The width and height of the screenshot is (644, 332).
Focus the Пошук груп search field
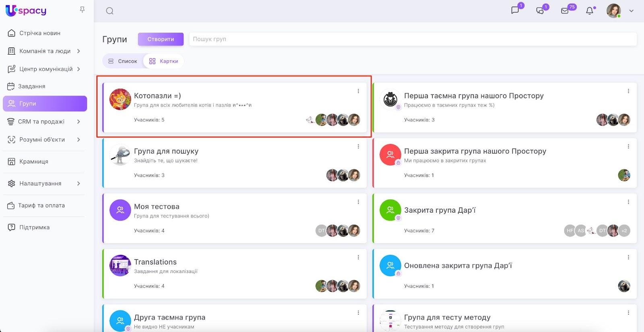pos(413,39)
